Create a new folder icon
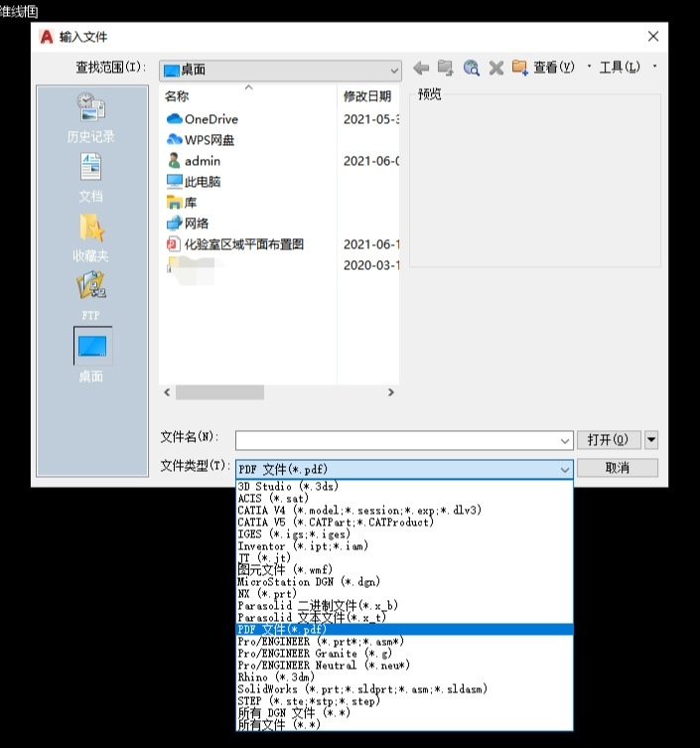The height and width of the screenshot is (748, 700). [519, 68]
